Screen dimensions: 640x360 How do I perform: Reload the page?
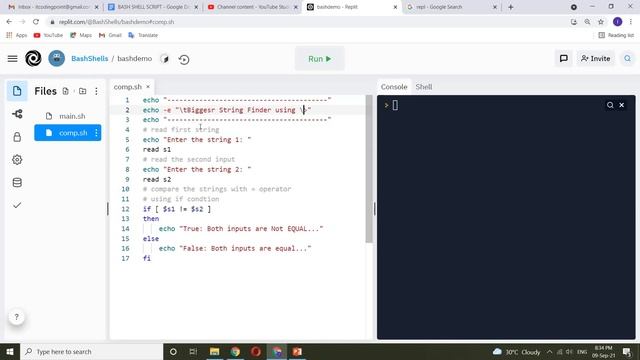click(36, 22)
